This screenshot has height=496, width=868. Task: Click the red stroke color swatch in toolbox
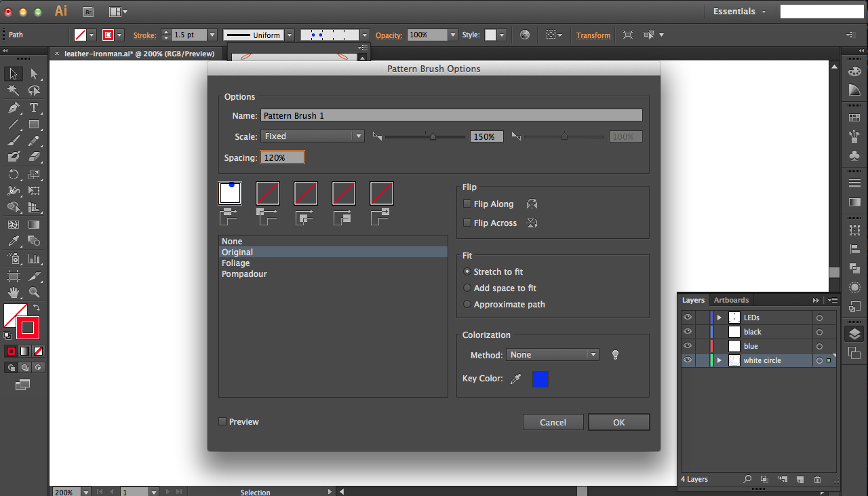click(x=28, y=328)
